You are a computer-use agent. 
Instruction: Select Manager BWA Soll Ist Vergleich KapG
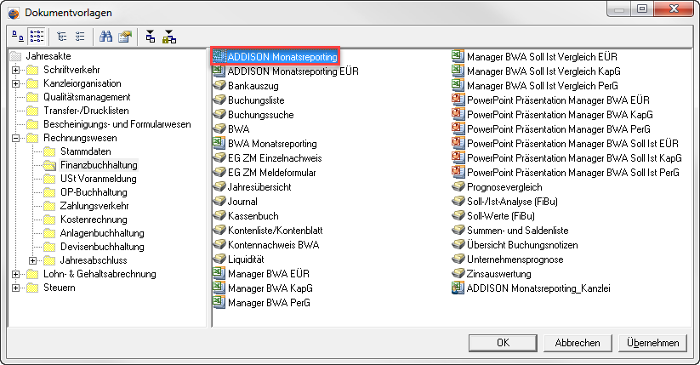coord(543,71)
